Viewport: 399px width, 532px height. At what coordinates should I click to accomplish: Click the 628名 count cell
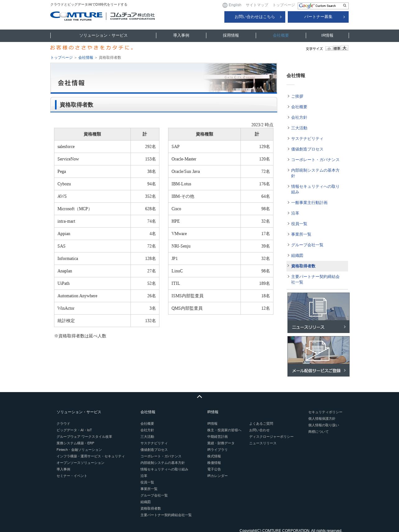(145, 209)
